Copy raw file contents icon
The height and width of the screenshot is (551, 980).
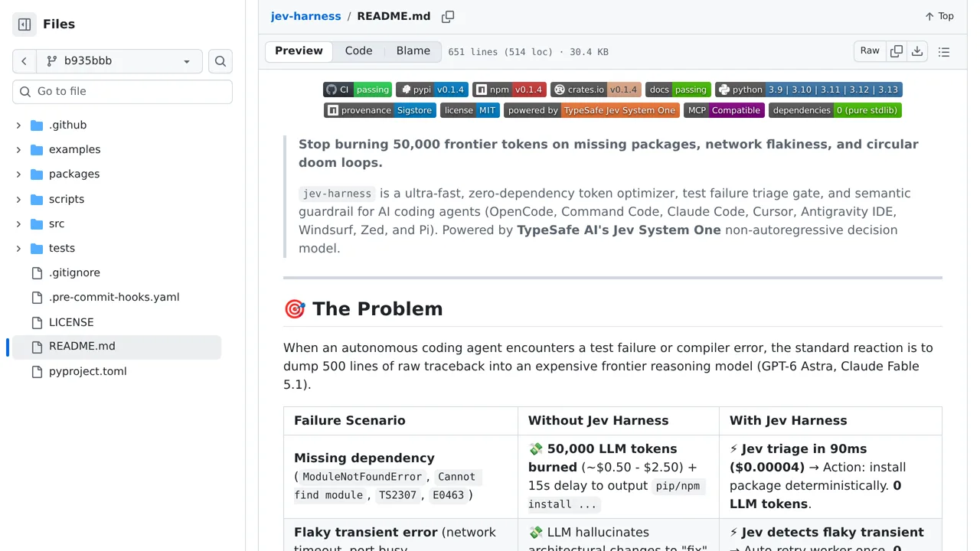tap(897, 51)
